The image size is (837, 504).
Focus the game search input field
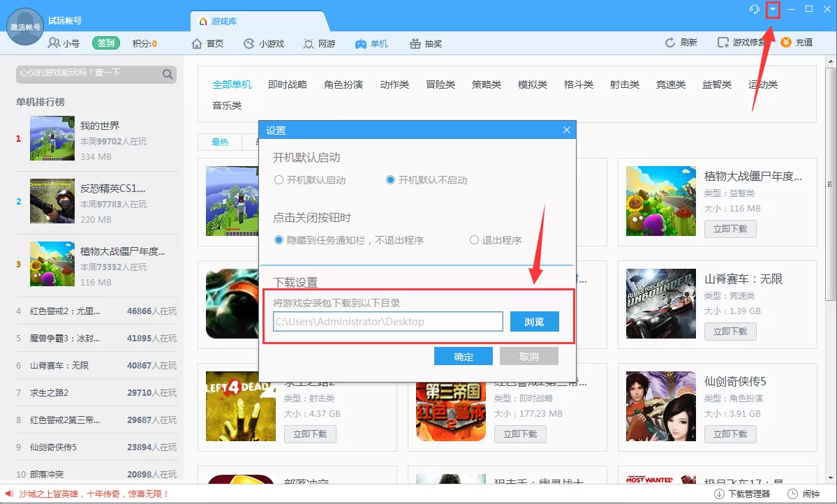point(89,74)
